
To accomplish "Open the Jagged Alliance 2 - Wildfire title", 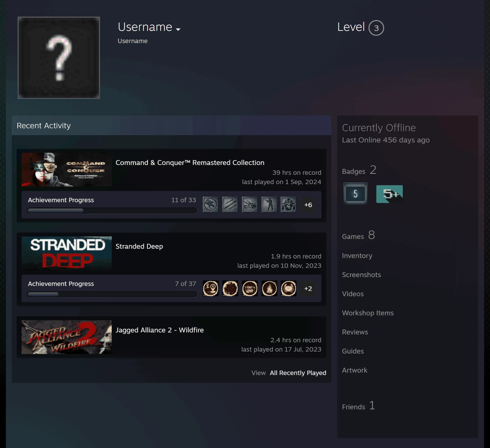I will [160, 330].
